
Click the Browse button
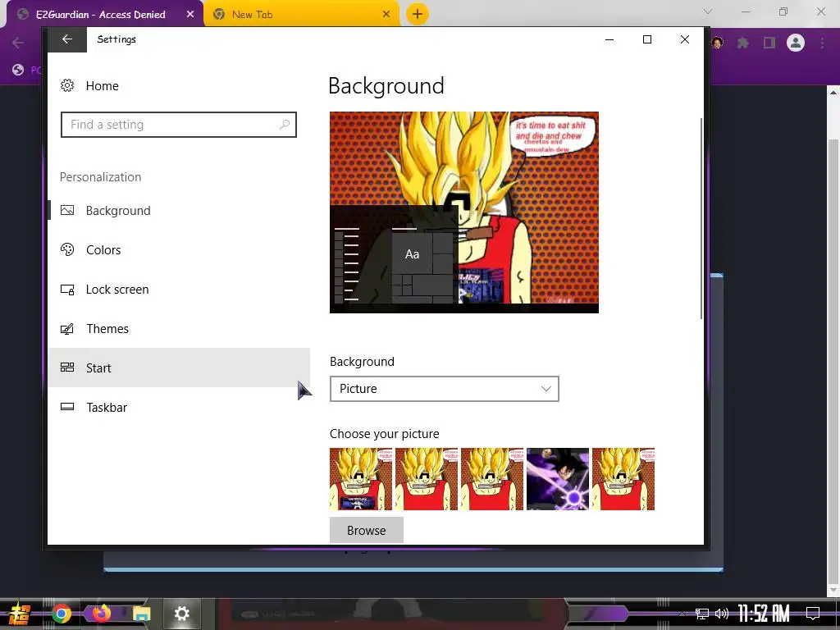click(367, 531)
